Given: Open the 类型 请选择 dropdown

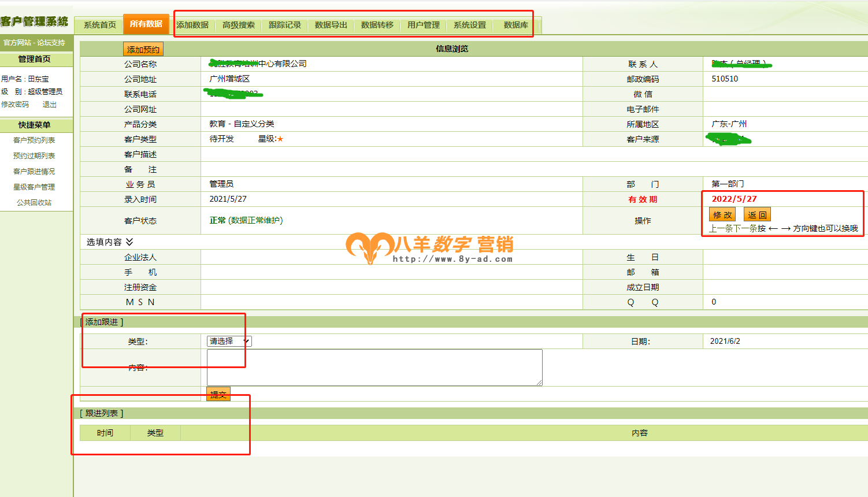Looking at the screenshot, I should [x=229, y=342].
